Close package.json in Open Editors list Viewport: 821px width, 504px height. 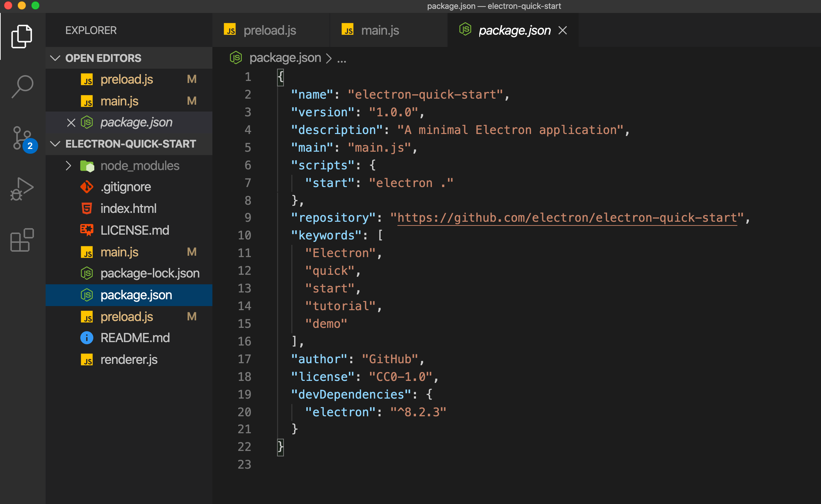pyautogui.click(x=71, y=122)
